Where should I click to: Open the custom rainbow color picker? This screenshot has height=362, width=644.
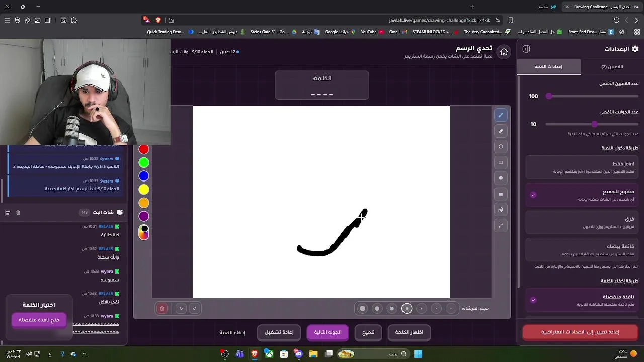144,232
